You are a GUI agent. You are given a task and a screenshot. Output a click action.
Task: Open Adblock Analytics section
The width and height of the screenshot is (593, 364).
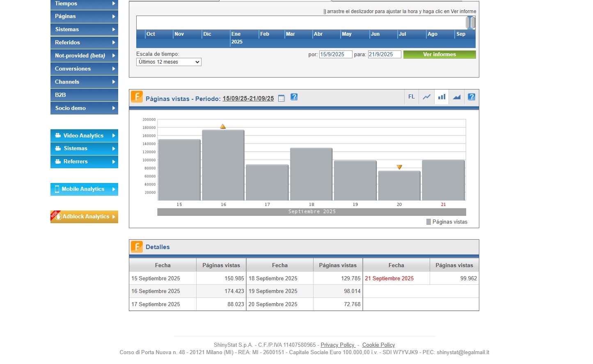click(84, 217)
